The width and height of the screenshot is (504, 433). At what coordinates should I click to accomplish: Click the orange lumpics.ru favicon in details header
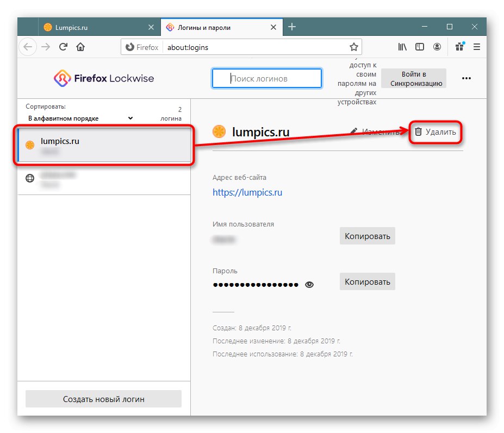point(219,131)
